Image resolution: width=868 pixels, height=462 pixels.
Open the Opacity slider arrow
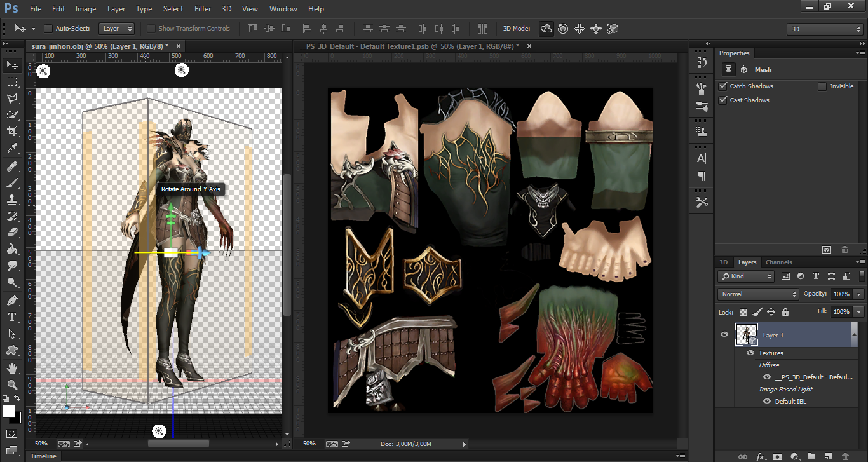(859, 294)
